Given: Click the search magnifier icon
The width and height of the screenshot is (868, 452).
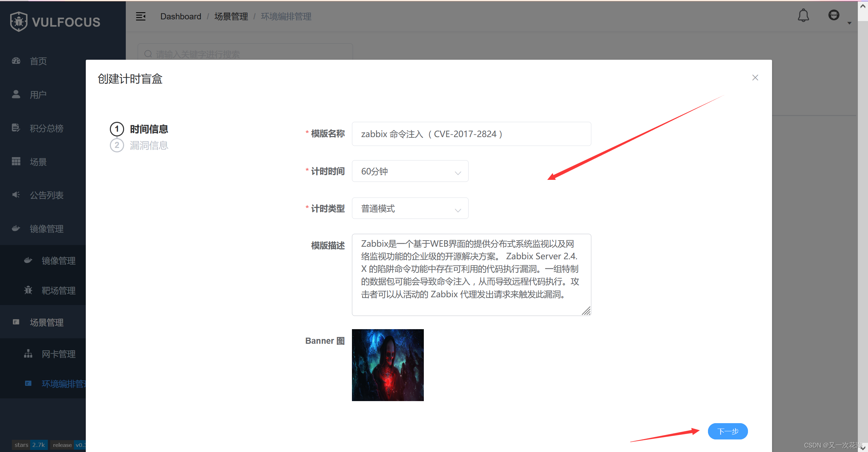Looking at the screenshot, I should [148, 54].
